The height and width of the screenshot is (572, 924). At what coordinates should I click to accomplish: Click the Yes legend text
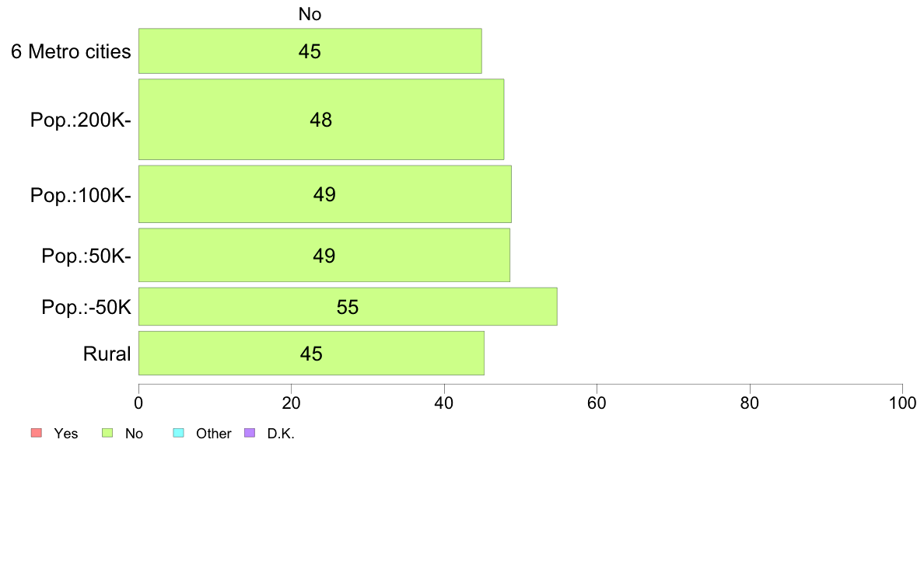pyautogui.click(x=65, y=434)
